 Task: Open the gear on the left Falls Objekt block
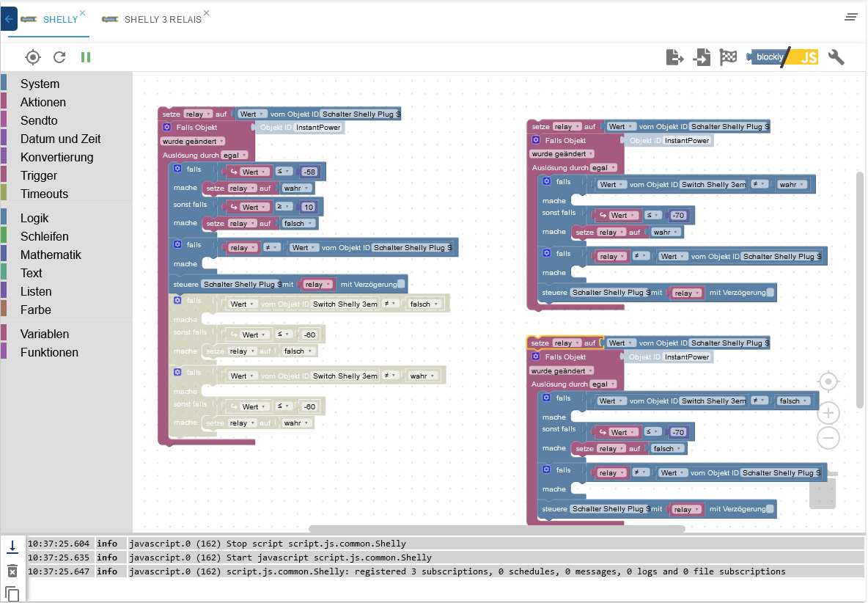click(166, 128)
